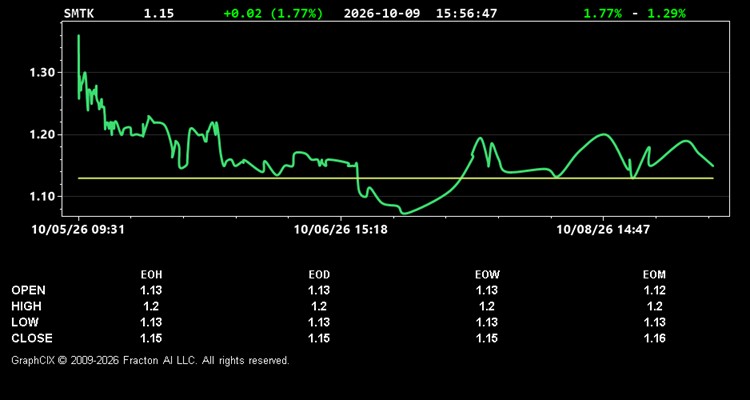Click the EOW close value 1.15

tap(487, 338)
